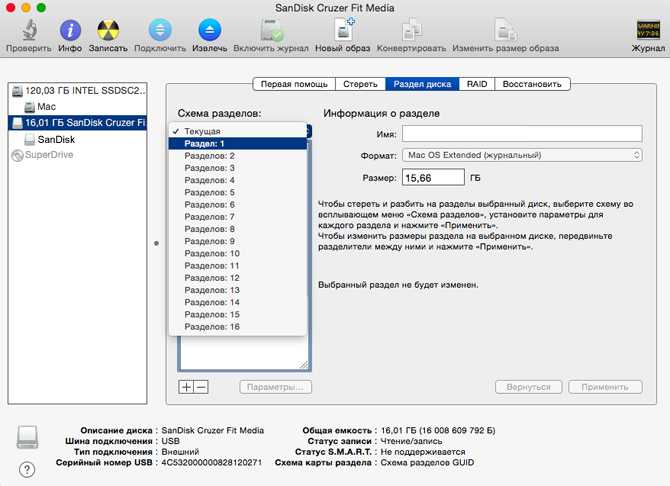Screen dimensions: 670x486
Task: Choose Разделов: 7 in the scheme menu
Action: click(238, 217)
